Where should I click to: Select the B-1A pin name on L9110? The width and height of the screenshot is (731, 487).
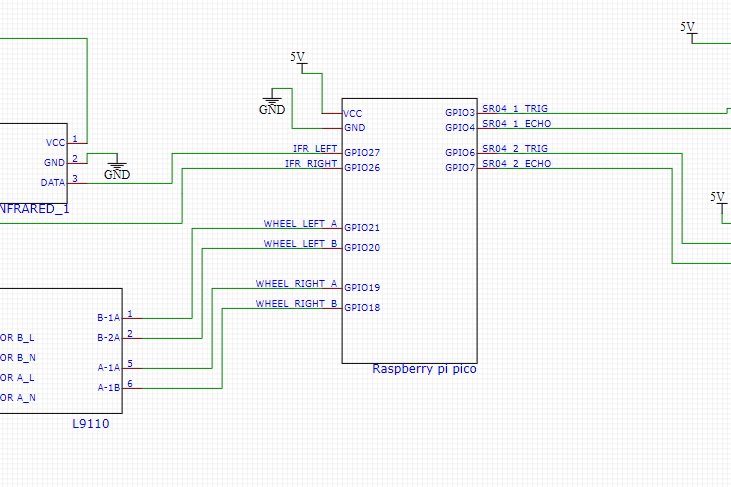[109, 318]
